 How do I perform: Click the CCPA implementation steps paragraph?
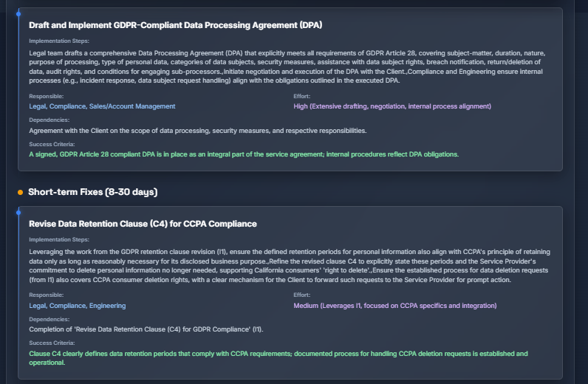(x=290, y=266)
